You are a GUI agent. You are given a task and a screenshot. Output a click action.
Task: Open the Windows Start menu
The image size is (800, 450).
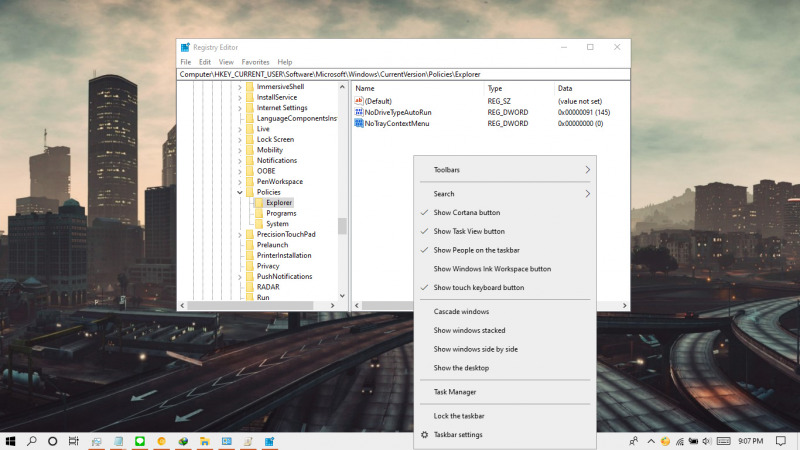click(x=10, y=441)
